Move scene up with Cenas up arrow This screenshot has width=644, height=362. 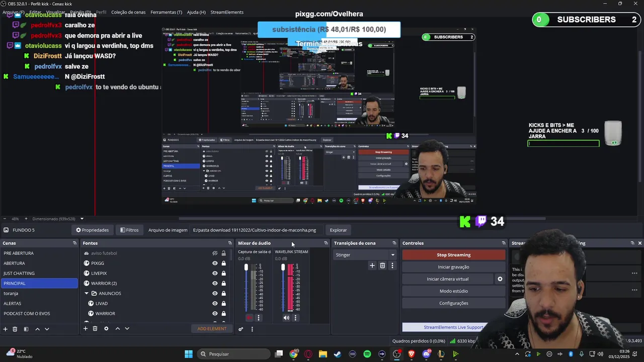click(37, 329)
